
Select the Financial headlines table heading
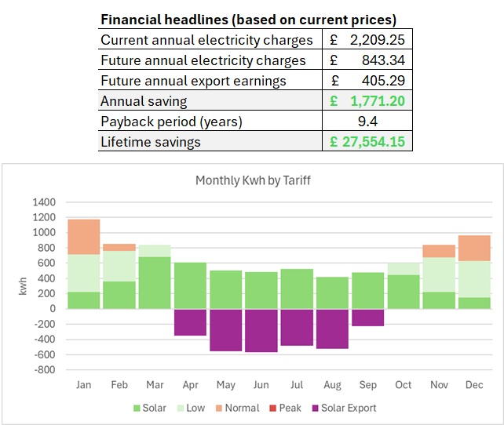click(x=248, y=20)
